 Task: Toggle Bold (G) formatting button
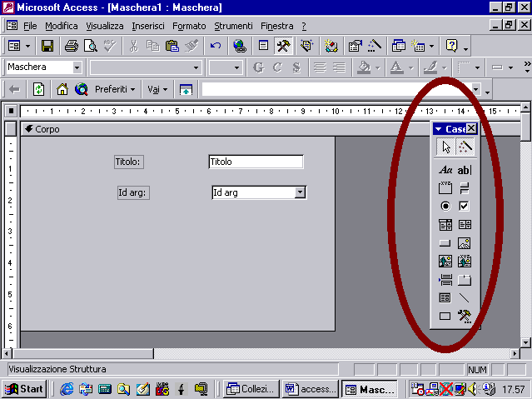tap(258, 67)
